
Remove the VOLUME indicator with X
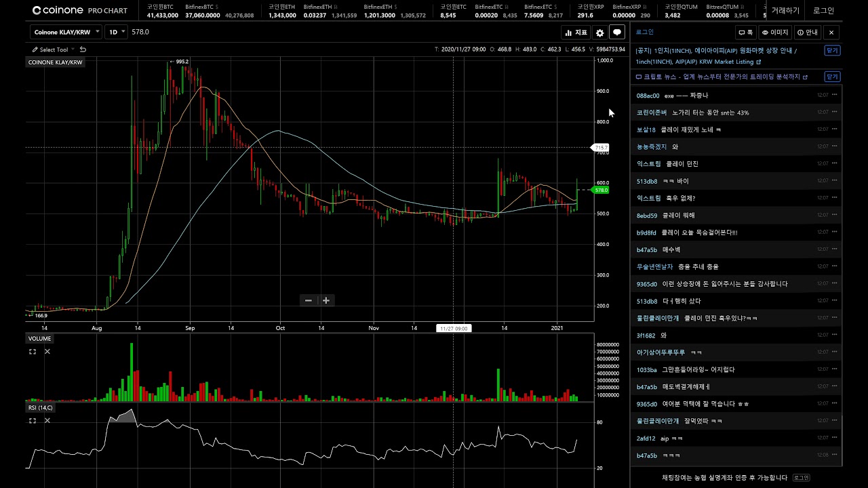47,352
